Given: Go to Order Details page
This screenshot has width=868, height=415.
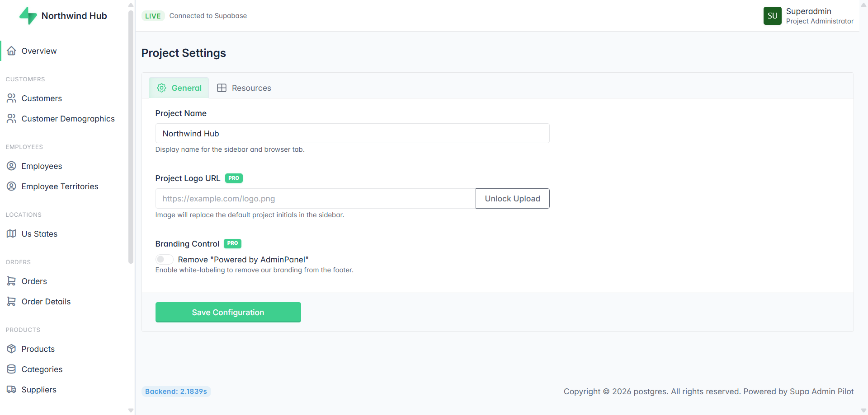Looking at the screenshot, I should pyautogui.click(x=46, y=302).
